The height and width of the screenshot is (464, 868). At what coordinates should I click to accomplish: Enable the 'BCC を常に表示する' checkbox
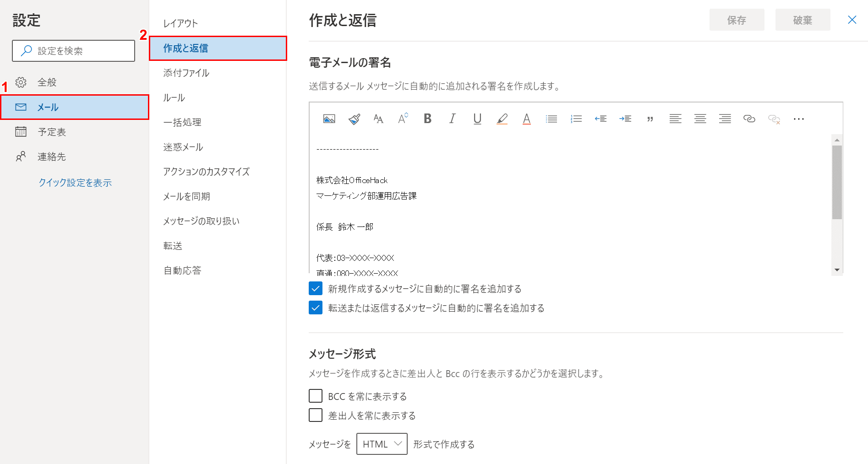[316, 396]
